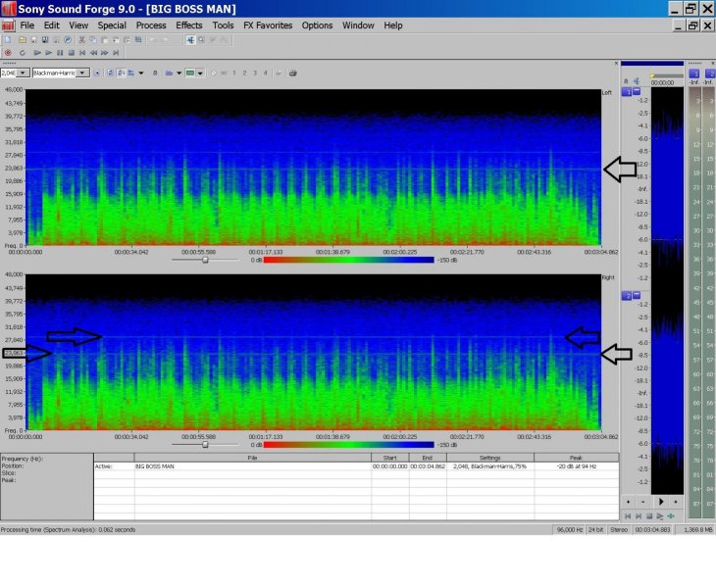
Task: Click the New file icon
Action: [8, 40]
